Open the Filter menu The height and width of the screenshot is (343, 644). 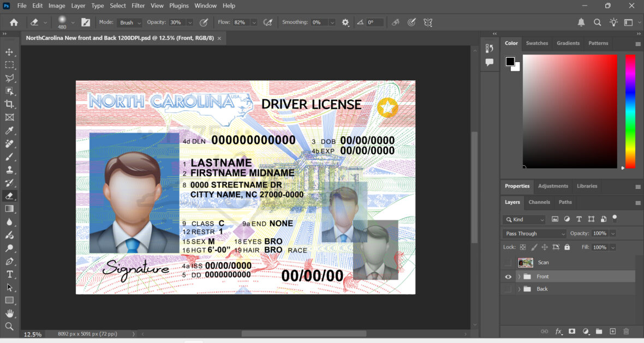(x=138, y=5)
